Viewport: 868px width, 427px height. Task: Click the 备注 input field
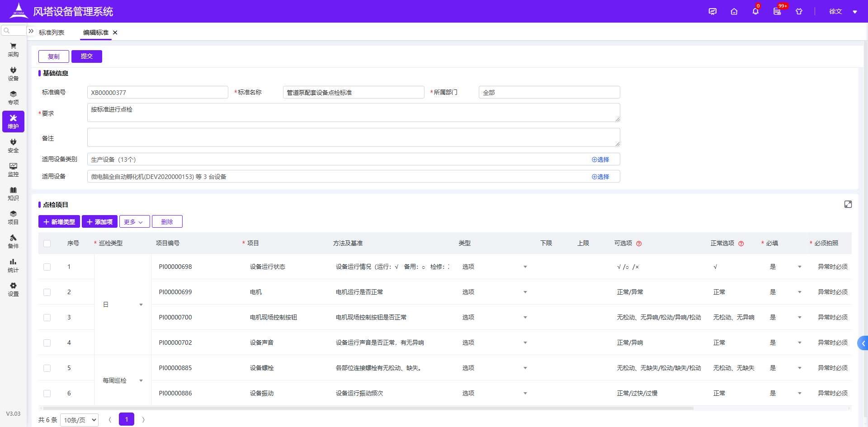point(353,137)
